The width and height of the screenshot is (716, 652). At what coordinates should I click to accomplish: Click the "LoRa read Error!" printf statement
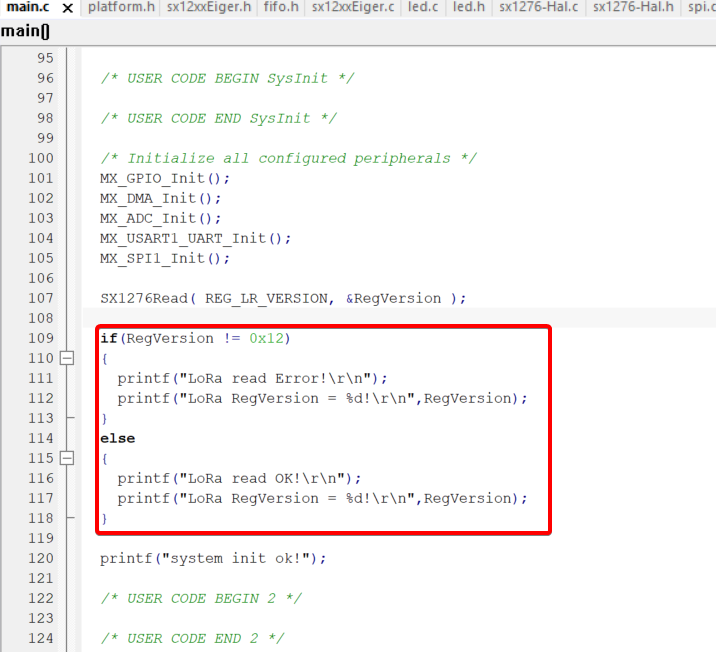(251, 378)
